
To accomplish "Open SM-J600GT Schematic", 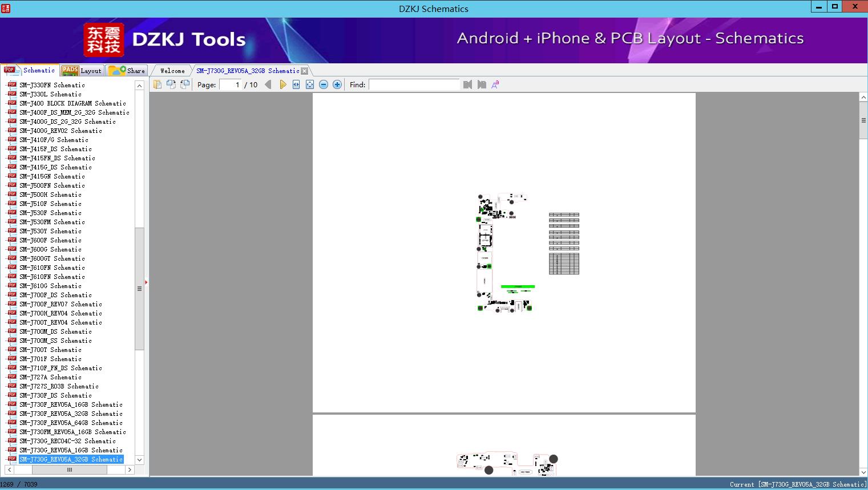I will coord(52,258).
